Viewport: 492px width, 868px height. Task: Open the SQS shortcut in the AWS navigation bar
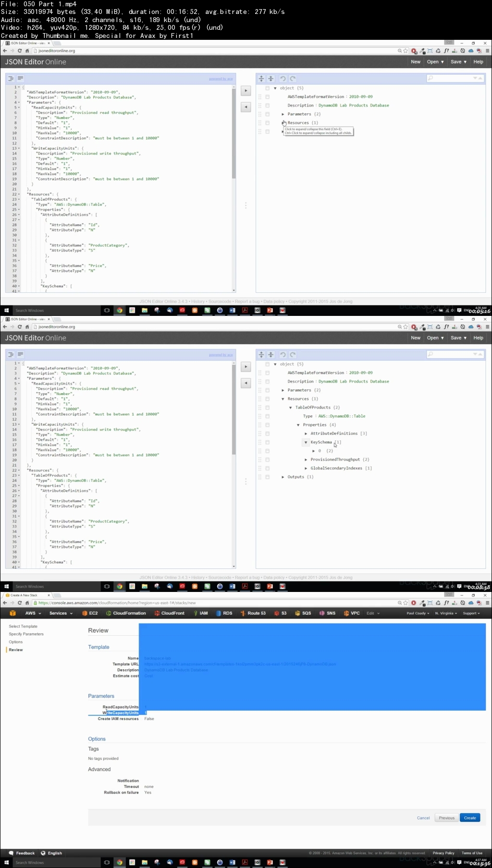coord(303,613)
